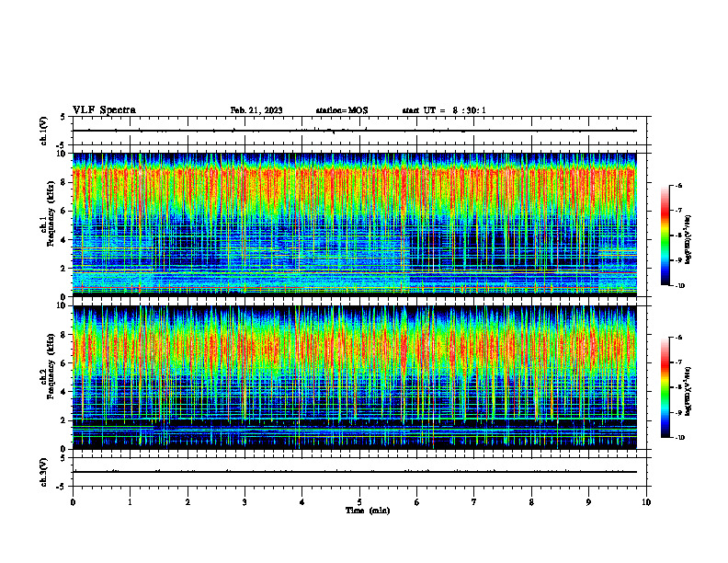Click the "1" minute time axis tick label
Image resolution: width=728 pixels, height=563 pixels.
(130, 502)
